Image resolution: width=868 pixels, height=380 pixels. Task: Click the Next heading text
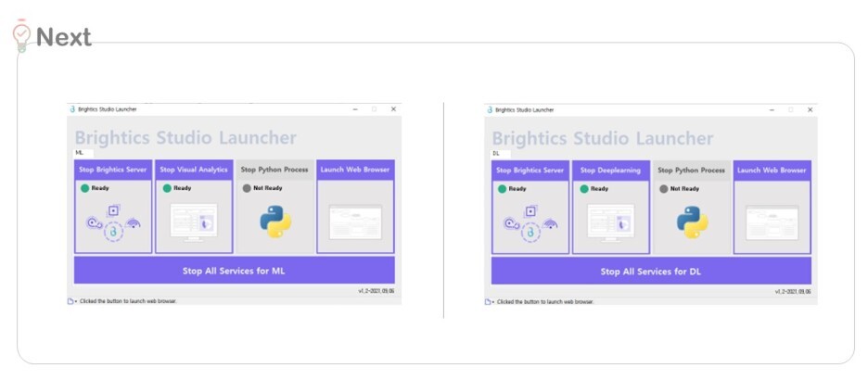(x=64, y=36)
